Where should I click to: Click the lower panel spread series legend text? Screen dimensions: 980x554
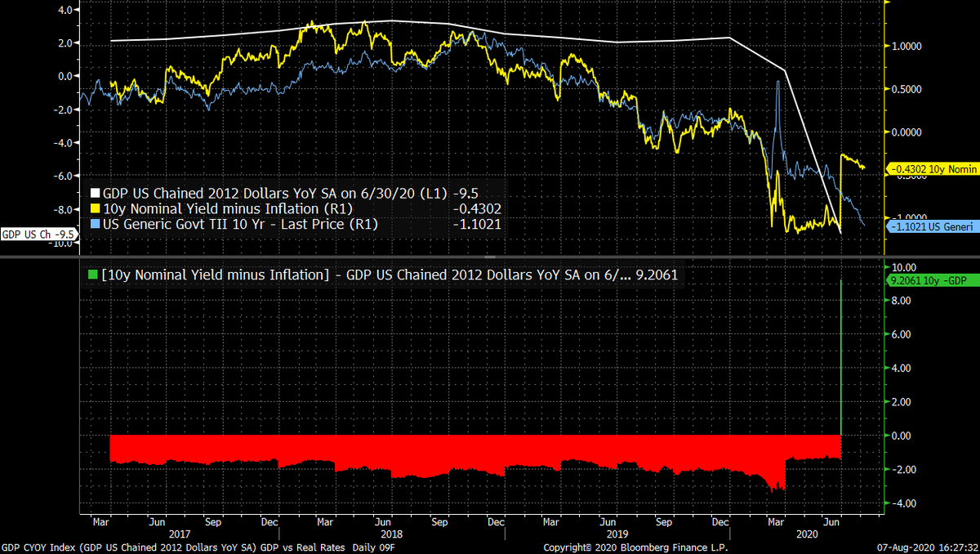pos(367,275)
